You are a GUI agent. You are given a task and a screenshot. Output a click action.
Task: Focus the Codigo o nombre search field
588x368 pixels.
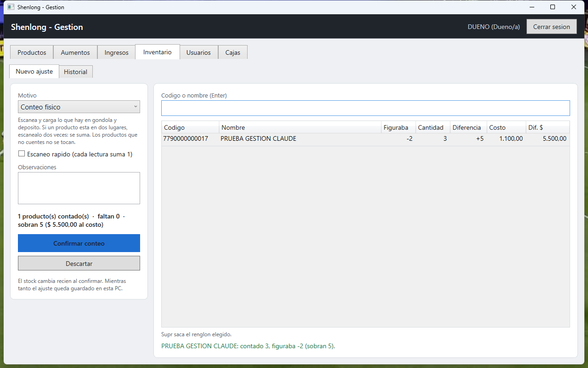pos(366,108)
